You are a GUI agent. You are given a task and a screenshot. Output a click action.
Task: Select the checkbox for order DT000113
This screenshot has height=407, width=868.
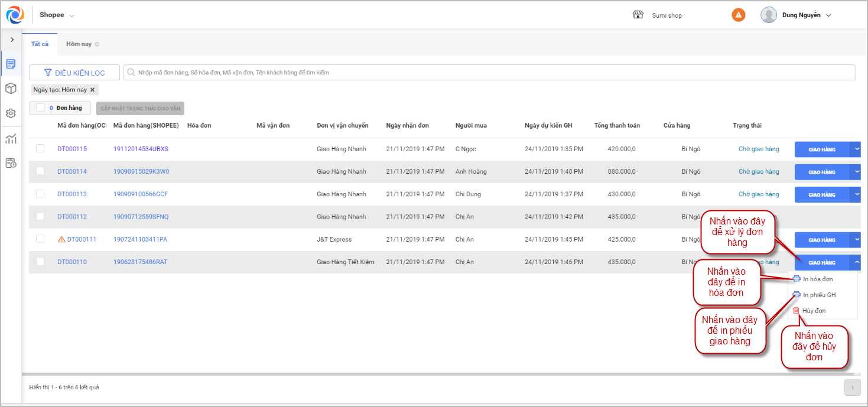40,194
